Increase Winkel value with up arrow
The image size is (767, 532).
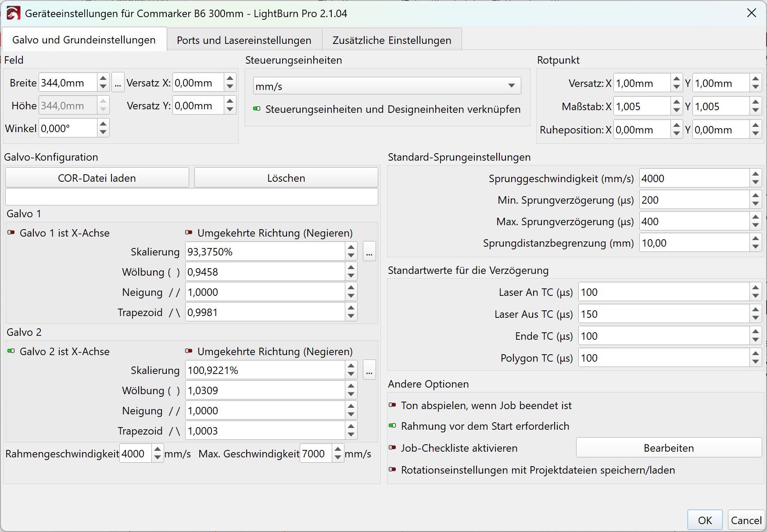(x=103, y=124)
